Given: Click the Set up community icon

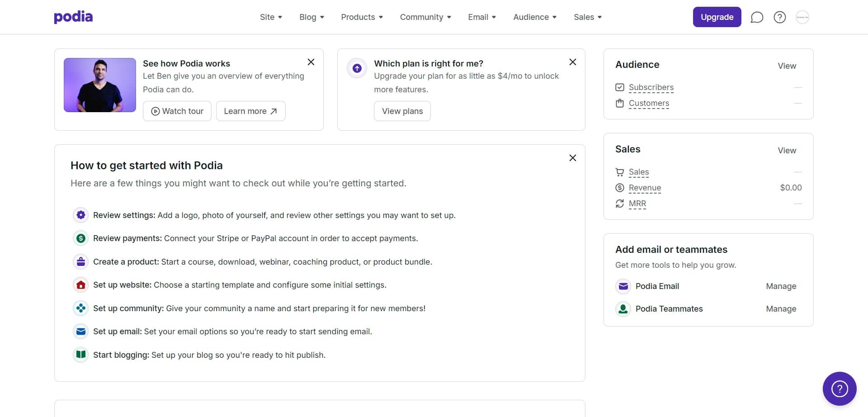Looking at the screenshot, I should pos(81,308).
